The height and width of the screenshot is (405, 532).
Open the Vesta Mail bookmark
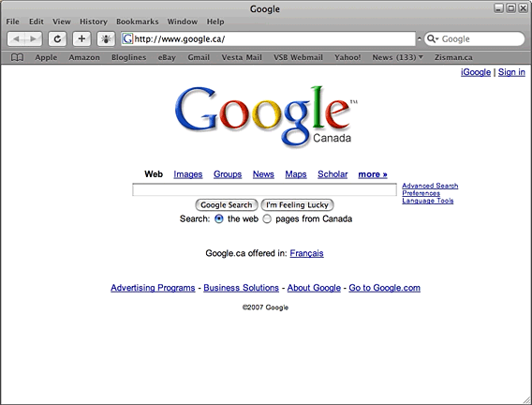coord(242,57)
